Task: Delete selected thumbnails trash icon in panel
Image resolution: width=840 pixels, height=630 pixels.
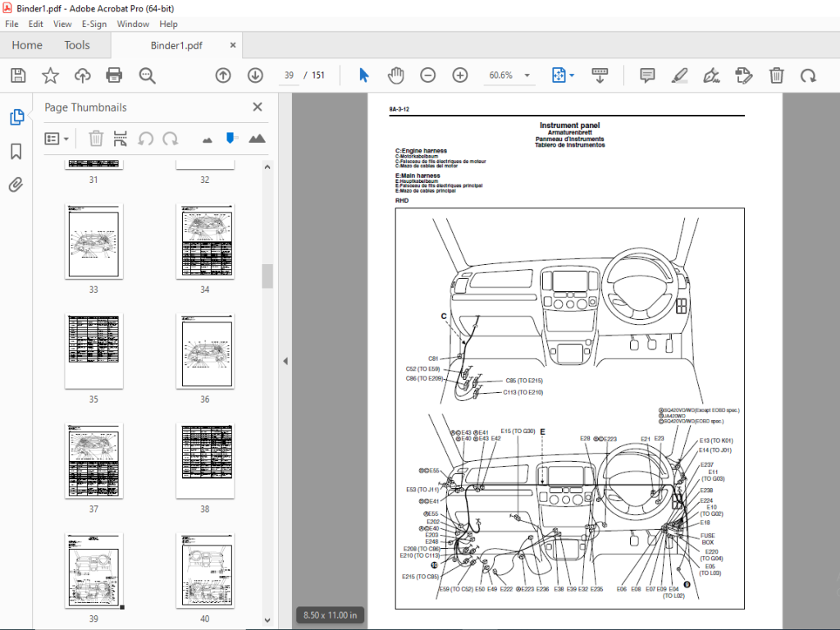Action: click(x=95, y=139)
